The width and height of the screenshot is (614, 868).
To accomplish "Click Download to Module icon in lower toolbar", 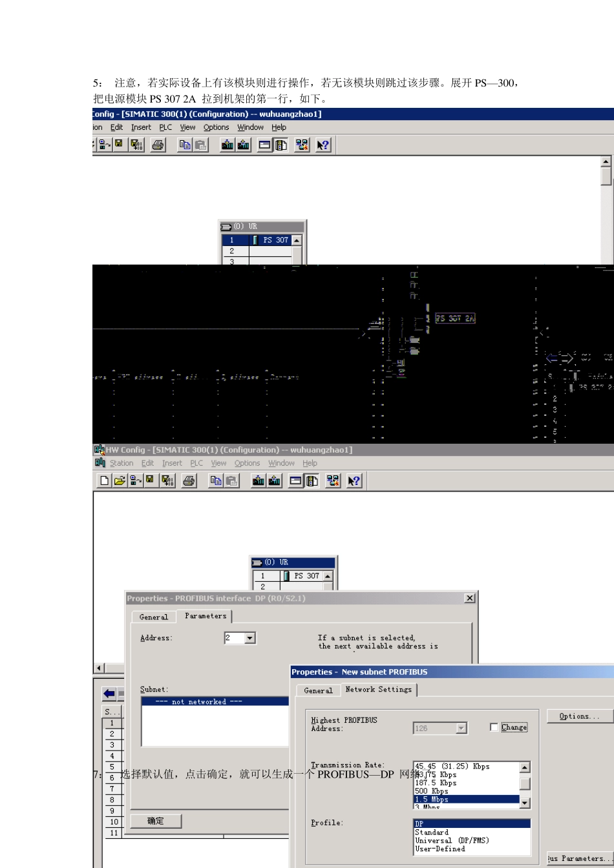I will (x=259, y=480).
